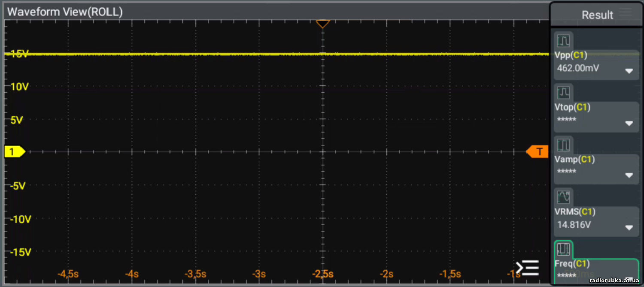Open the Result panel header
This screenshot has width=644, height=287.
point(597,15)
